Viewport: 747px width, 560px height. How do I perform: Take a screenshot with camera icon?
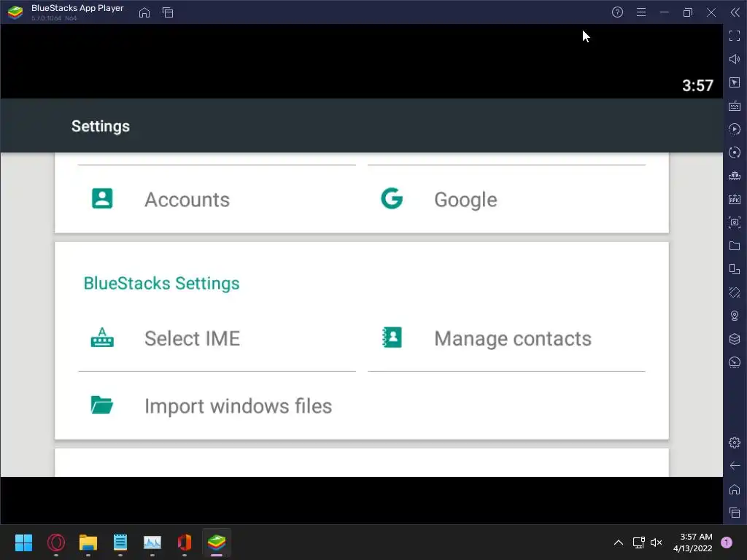click(x=735, y=222)
